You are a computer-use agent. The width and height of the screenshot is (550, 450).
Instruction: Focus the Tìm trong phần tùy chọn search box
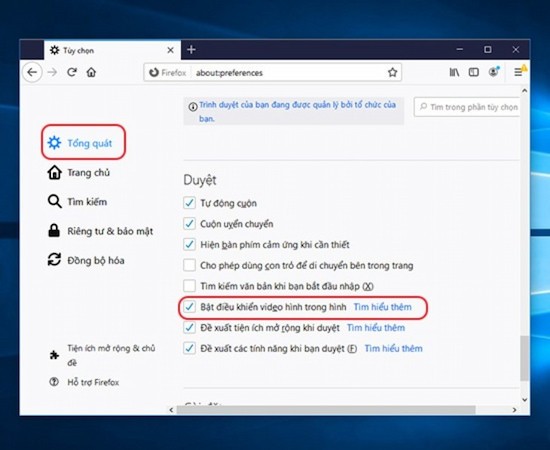click(x=468, y=107)
